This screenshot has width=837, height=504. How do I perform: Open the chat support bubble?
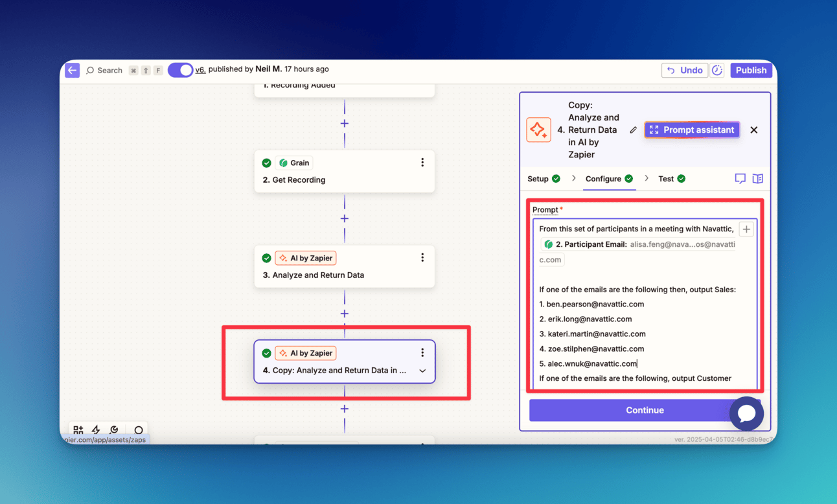(746, 413)
